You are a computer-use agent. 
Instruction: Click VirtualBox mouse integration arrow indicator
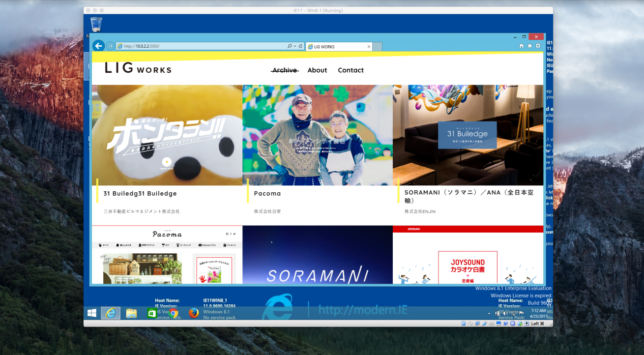click(x=520, y=323)
